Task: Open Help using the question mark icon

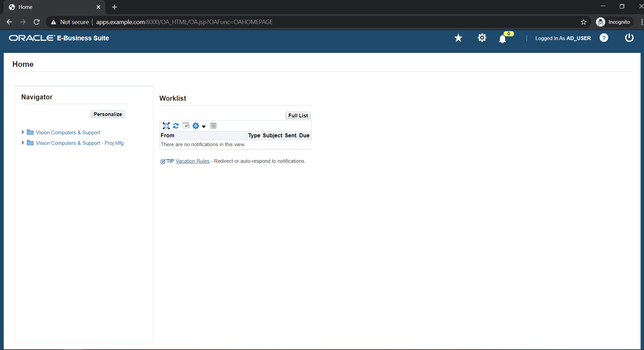Action: 604,38
